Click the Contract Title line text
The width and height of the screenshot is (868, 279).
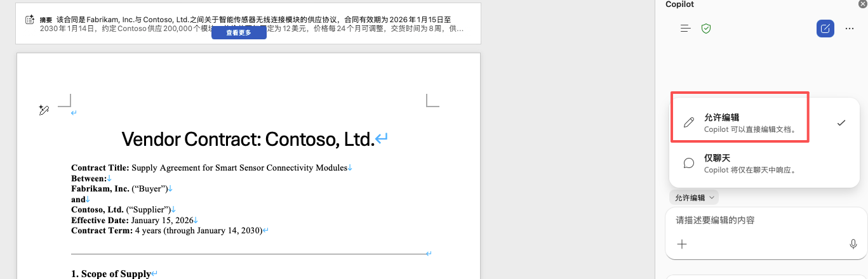click(x=210, y=168)
